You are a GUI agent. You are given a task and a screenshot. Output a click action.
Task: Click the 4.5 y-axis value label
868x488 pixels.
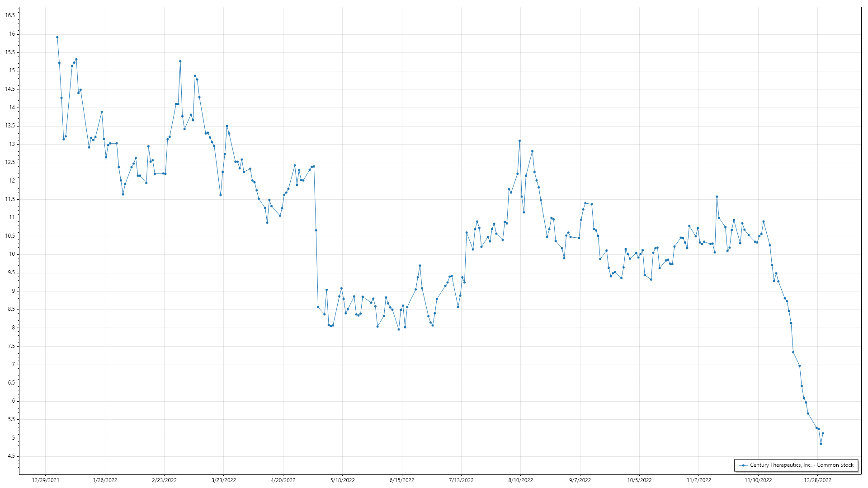[11, 456]
